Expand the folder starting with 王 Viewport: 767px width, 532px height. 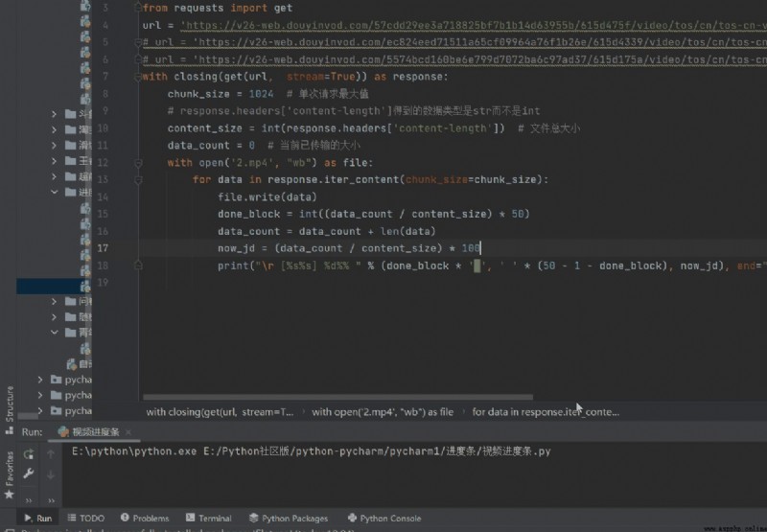(55, 161)
